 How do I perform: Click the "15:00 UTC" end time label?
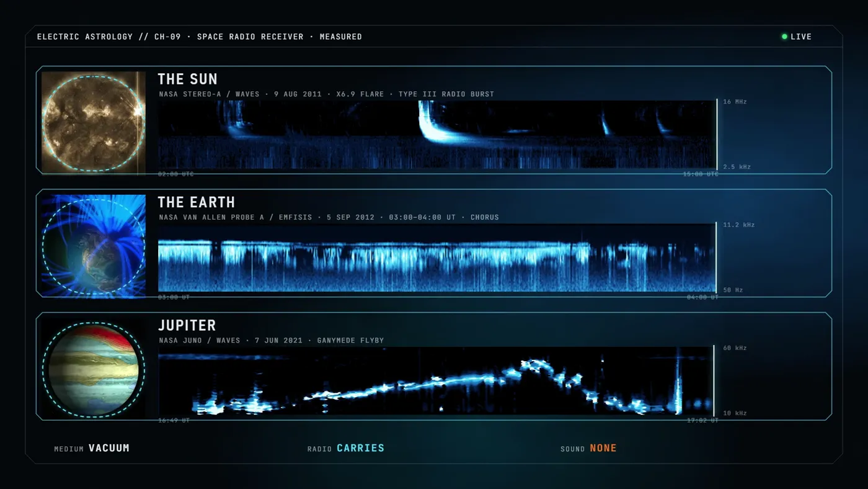pos(701,174)
